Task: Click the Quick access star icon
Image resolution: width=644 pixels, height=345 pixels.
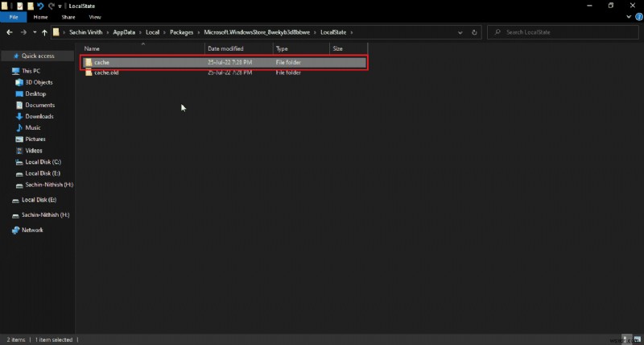Action: click(x=16, y=56)
